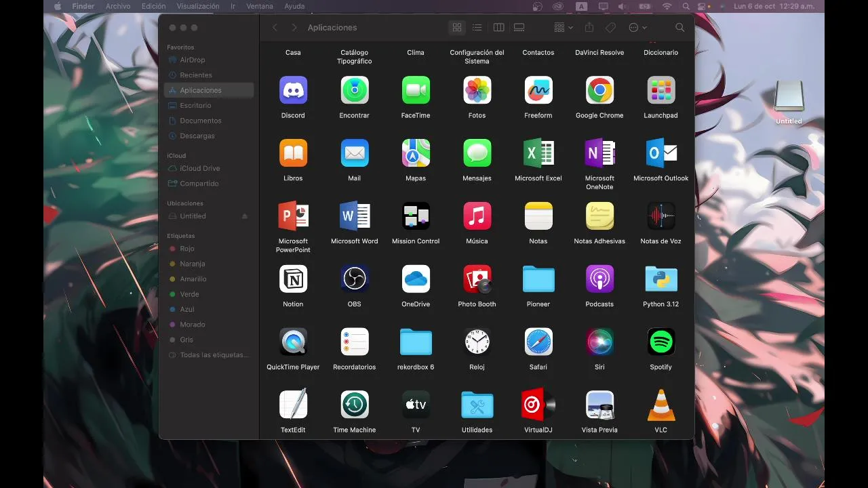Select Microsoft PowerPoint icon

(293, 216)
